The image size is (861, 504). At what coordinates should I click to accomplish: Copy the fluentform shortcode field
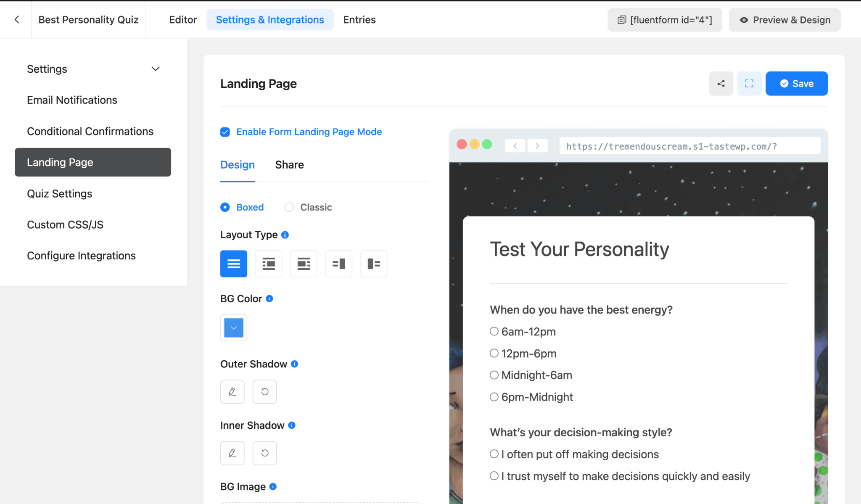[x=664, y=19]
